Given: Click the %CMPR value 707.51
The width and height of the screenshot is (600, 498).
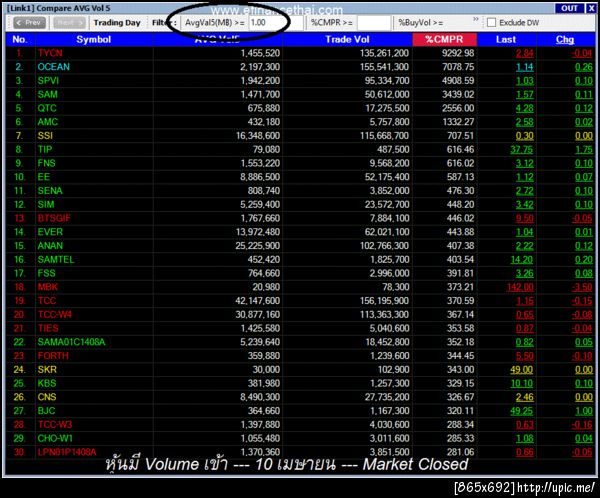Looking at the screenshot, I should pyautogui.click(x=460, y=136).
